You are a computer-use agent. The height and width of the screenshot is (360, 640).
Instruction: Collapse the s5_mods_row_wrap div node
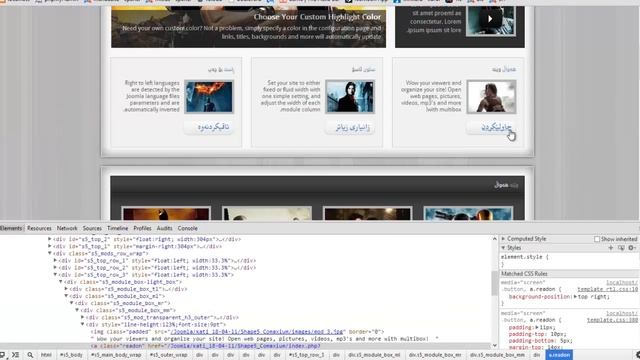pos(50,253)
